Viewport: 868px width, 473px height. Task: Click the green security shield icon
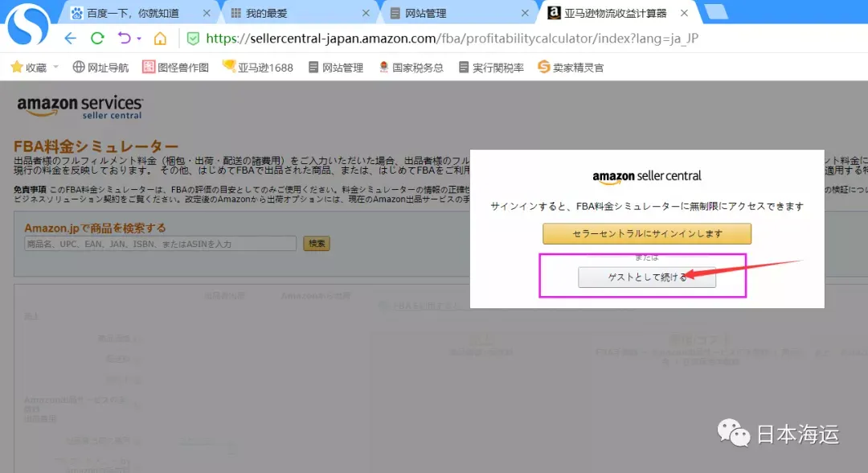coord(193,39)
